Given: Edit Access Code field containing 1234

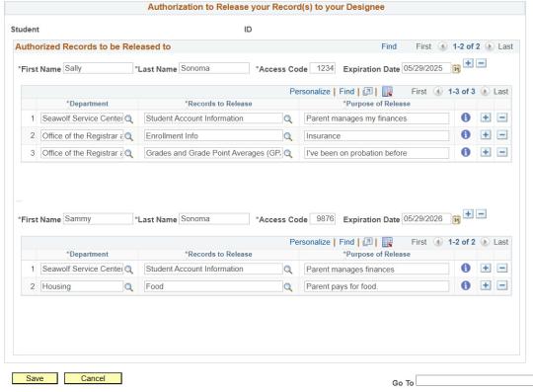Looking at the screenshot, I should 323,68.
